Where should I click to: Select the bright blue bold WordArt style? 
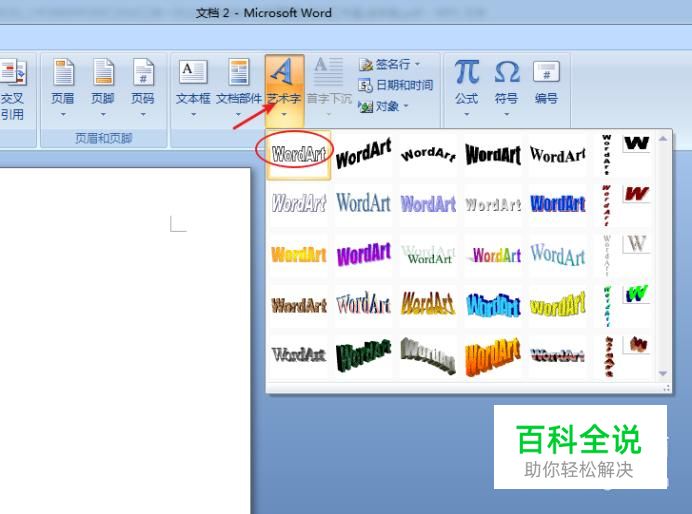tap(557, 204)
